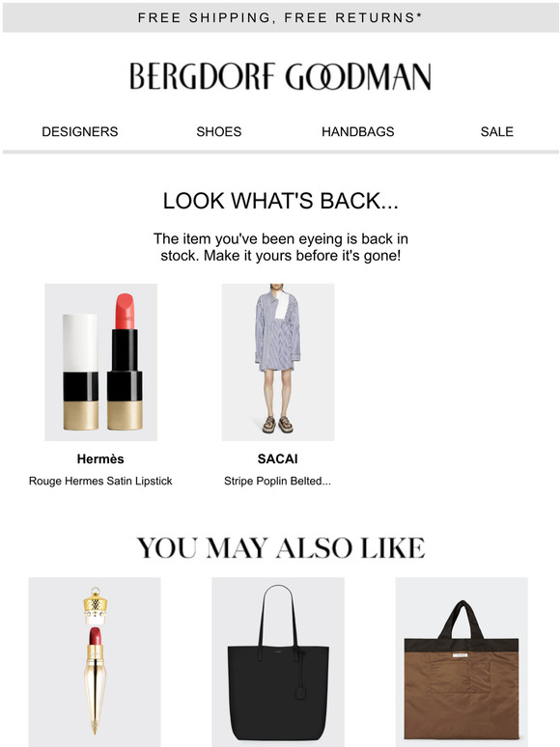Click the Bergdorf Goodman logo
Image resolution: width=560 pixels, height=747 pixels.
pyautogui.click(x=280, y=76)
